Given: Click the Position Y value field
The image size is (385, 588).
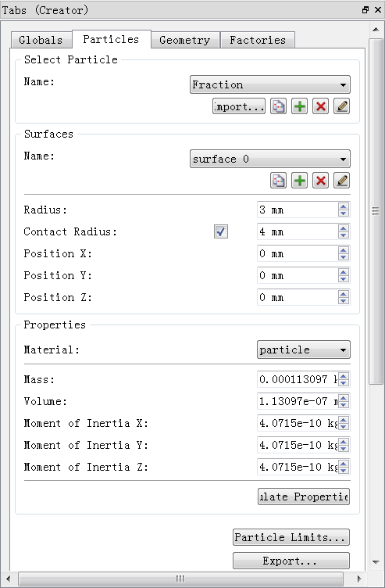Looking at the screenshot, I should point(298,275).
